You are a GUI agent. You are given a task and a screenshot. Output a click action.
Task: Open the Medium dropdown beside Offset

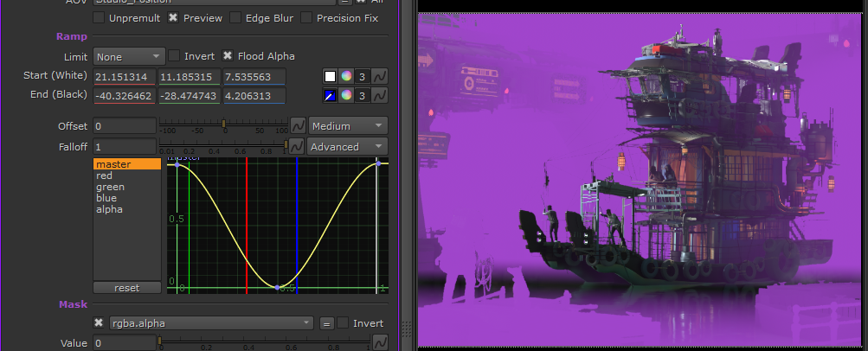point(348,126)
